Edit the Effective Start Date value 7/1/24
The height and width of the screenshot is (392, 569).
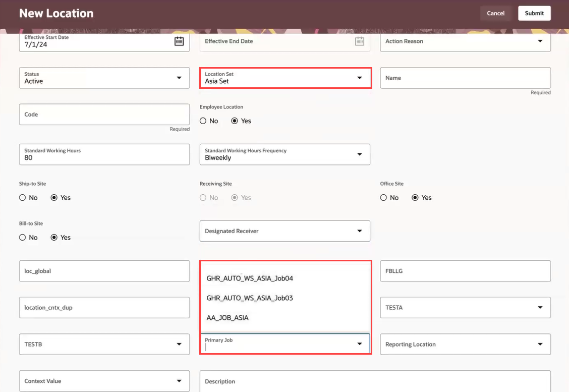(x=35, y=44)
